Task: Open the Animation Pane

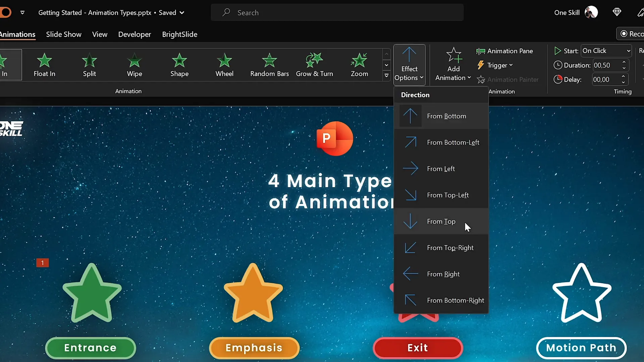Action: pyautogui.click(x=505, y=51)
